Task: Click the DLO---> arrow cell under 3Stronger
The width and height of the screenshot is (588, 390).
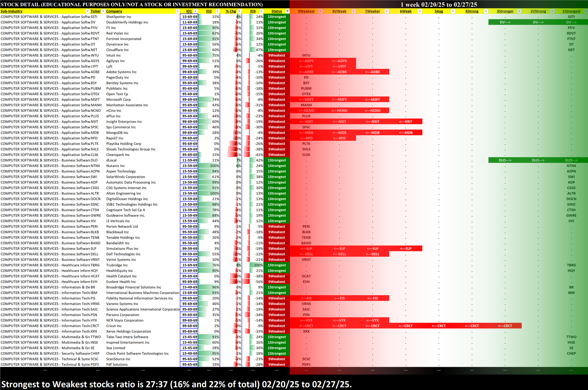Action: pos(505,160)
